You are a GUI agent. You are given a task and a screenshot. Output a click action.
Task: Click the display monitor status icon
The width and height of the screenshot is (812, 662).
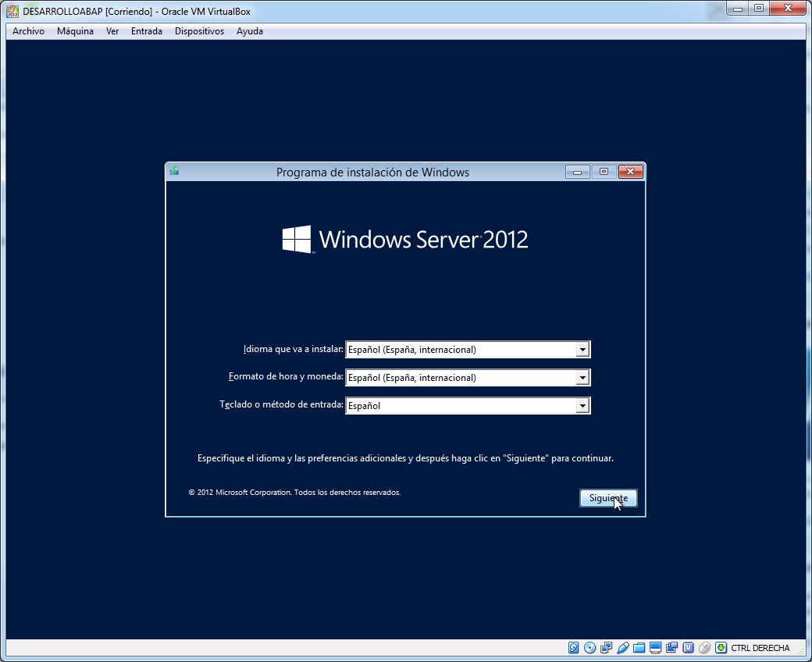(x=656, y=647)
